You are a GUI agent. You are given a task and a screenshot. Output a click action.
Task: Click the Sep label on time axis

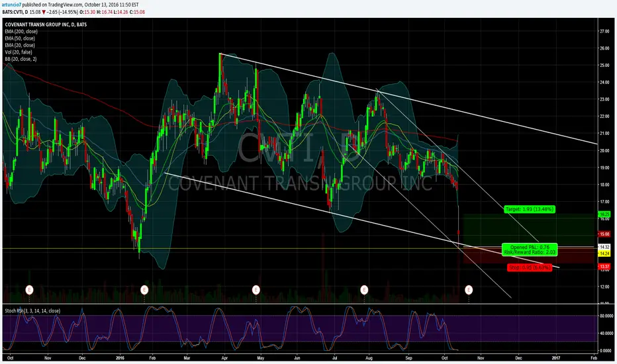point(409,358)
